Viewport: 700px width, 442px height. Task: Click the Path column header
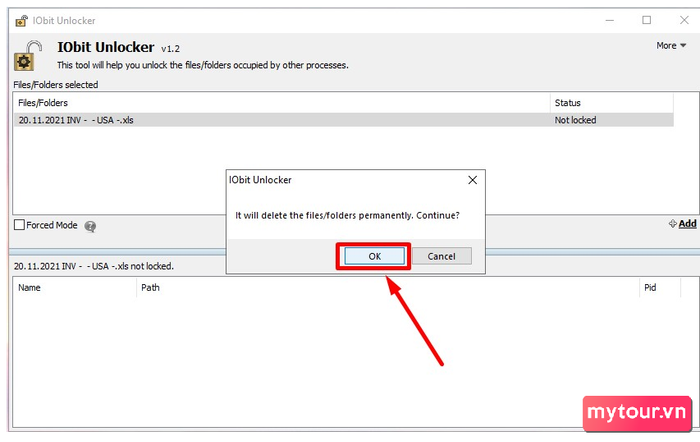(x=388, y=288)
